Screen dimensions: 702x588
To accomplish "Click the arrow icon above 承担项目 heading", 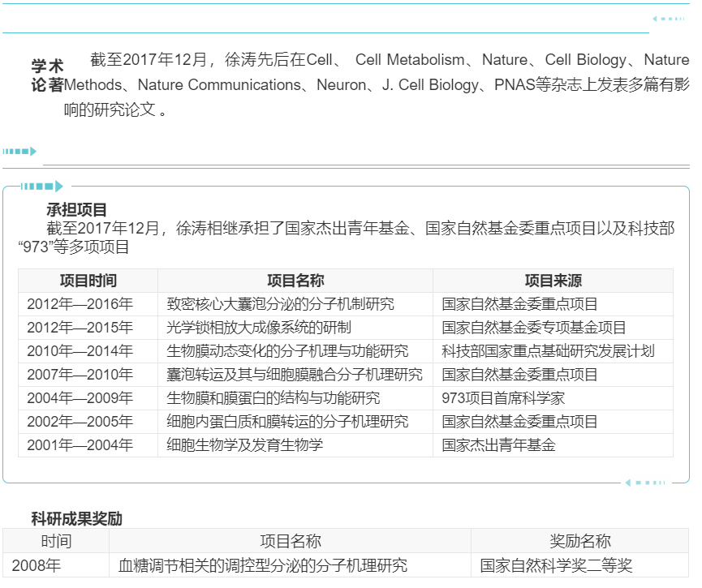I will point(41,187).
